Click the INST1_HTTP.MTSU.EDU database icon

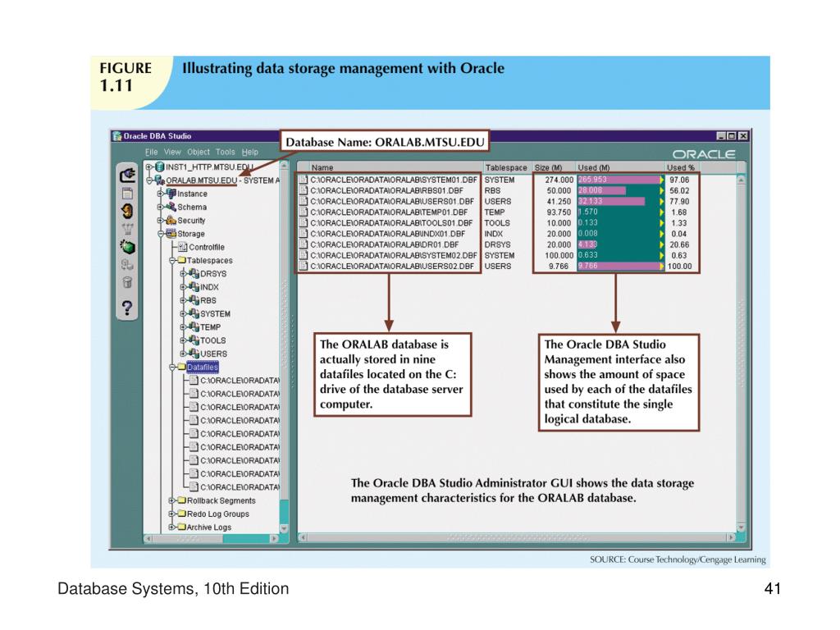159,167
